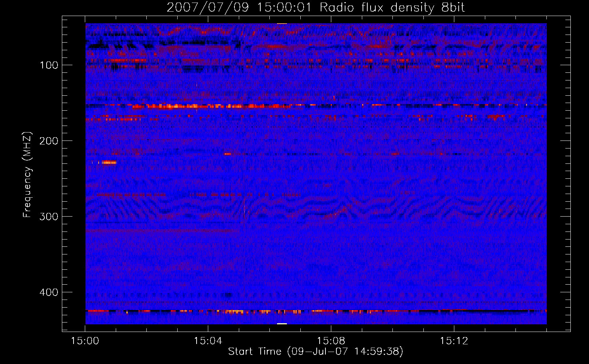Click the 100 frequency tick label

tap(49, 66)
